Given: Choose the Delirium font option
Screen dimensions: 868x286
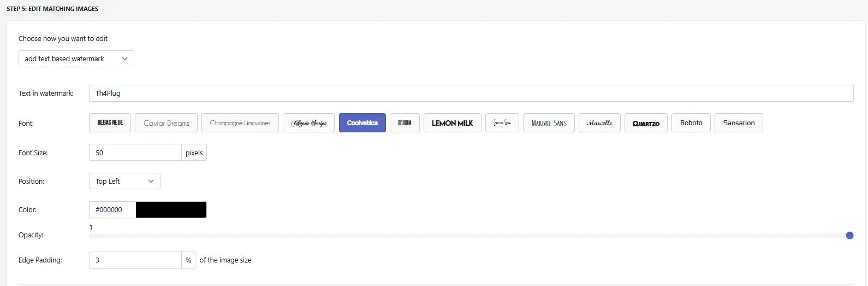Looking at the screenshot, I should click(x=405, y=123).
